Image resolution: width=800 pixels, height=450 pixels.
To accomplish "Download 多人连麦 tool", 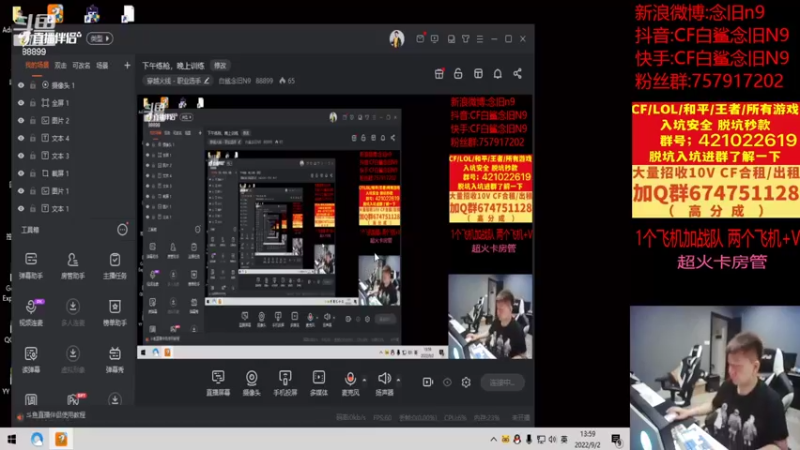I will 73,312.
